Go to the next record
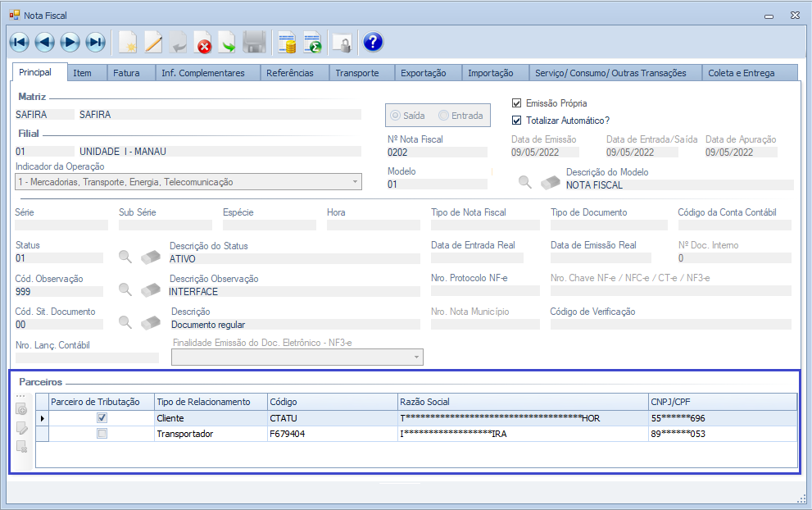The width and height of the screenshot is (812, 510). [x=70, y=42]
